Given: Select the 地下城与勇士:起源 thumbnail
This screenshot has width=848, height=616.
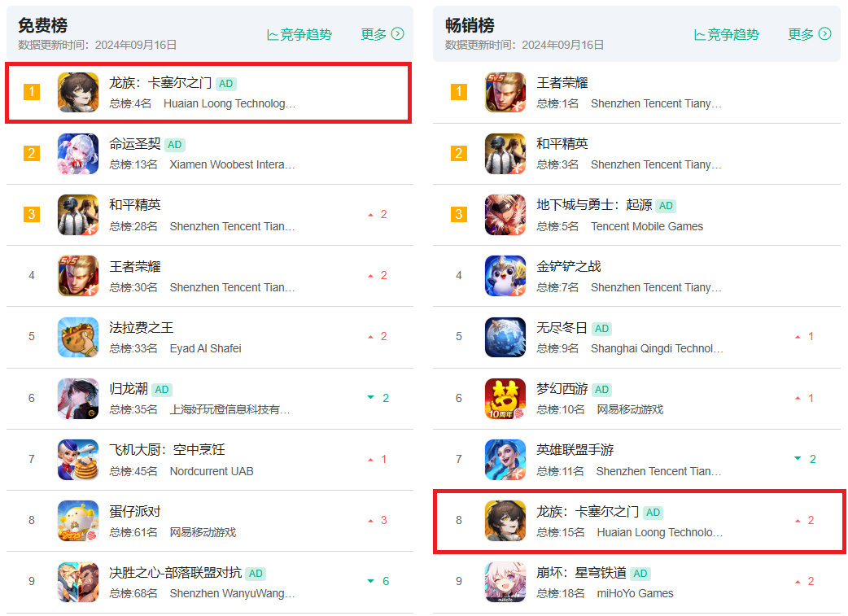Looking at the screenshot, I should pos(505,215).
